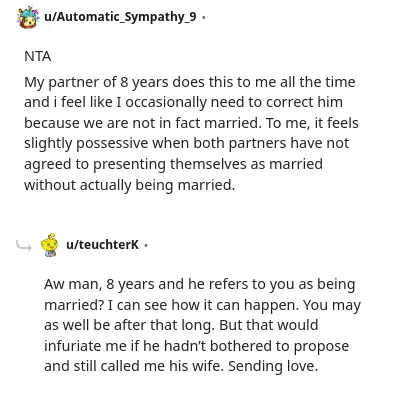The image size is (400, 402).
Task: Click the dot separator after u/Automatic_Sympathy_9
Action: coord(203,17)
